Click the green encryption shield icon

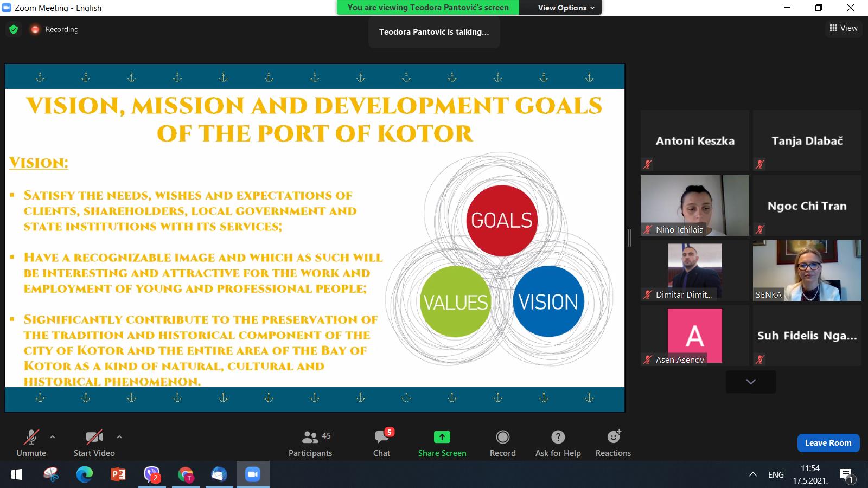pyautogui.click(x=14, y=29)
